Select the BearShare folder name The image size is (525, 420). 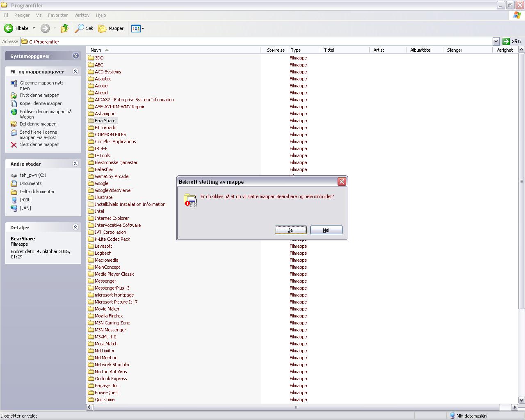point(105,121)
